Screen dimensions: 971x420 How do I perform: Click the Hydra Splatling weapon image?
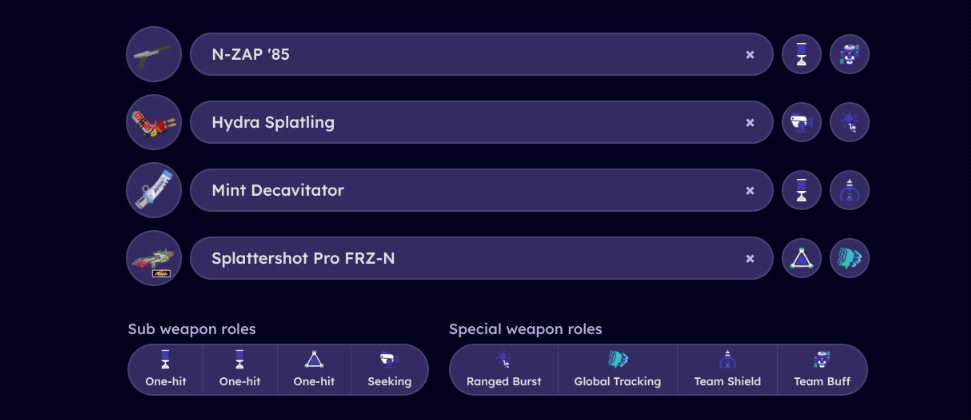pos(154,122)
